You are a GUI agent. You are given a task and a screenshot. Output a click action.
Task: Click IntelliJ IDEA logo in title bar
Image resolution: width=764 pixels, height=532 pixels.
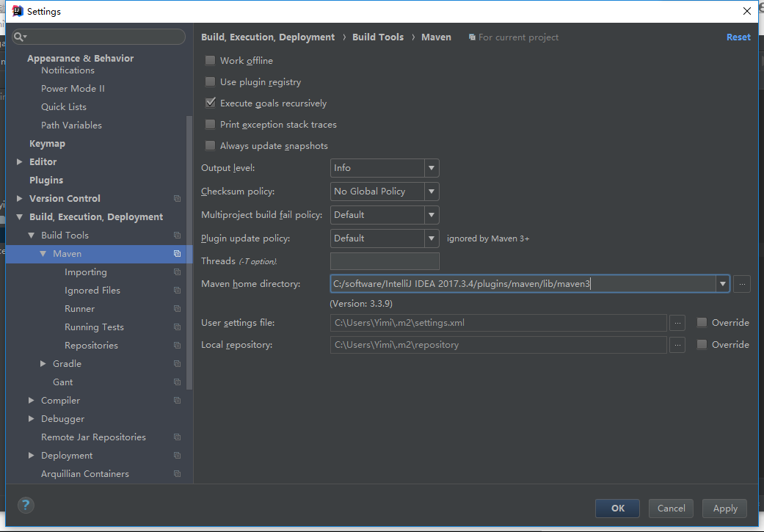[18, 11]
